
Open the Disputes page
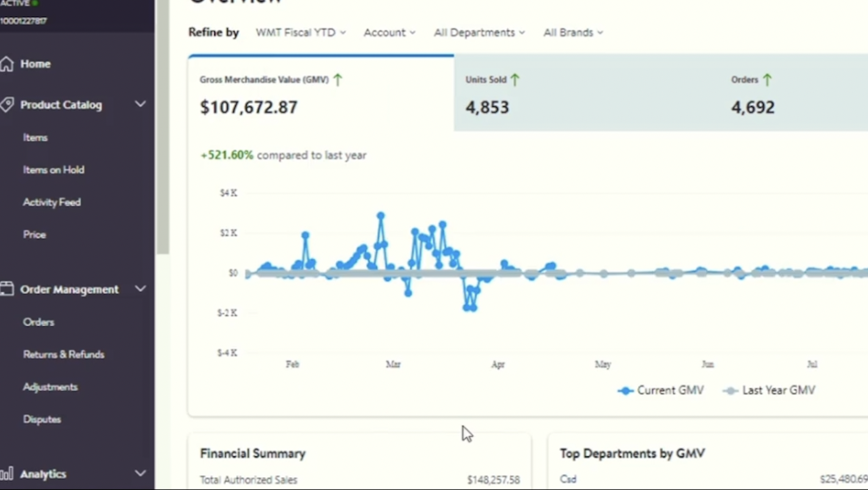point(42,419)
